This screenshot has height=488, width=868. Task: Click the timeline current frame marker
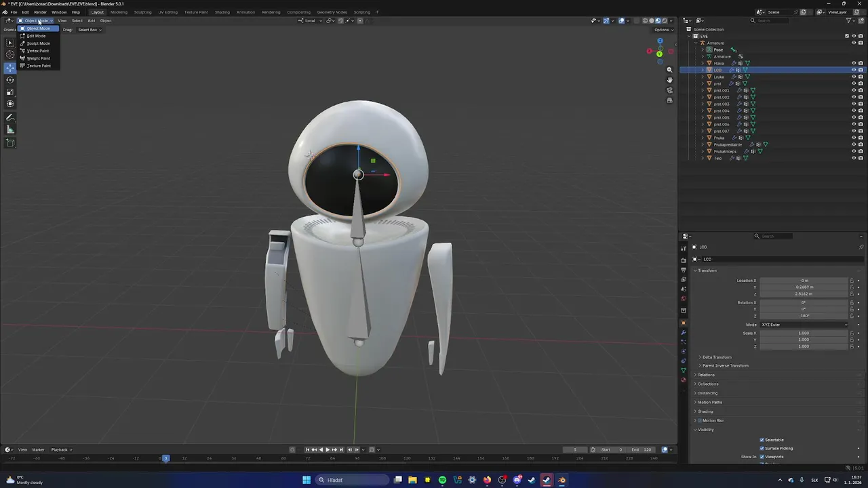click(x=165, y=459)
